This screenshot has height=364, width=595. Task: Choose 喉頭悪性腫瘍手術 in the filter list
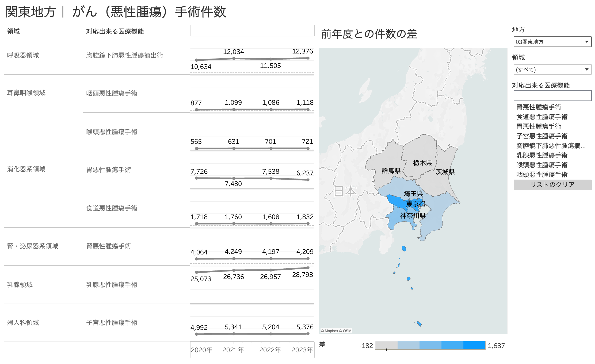(x=542, y=165)
